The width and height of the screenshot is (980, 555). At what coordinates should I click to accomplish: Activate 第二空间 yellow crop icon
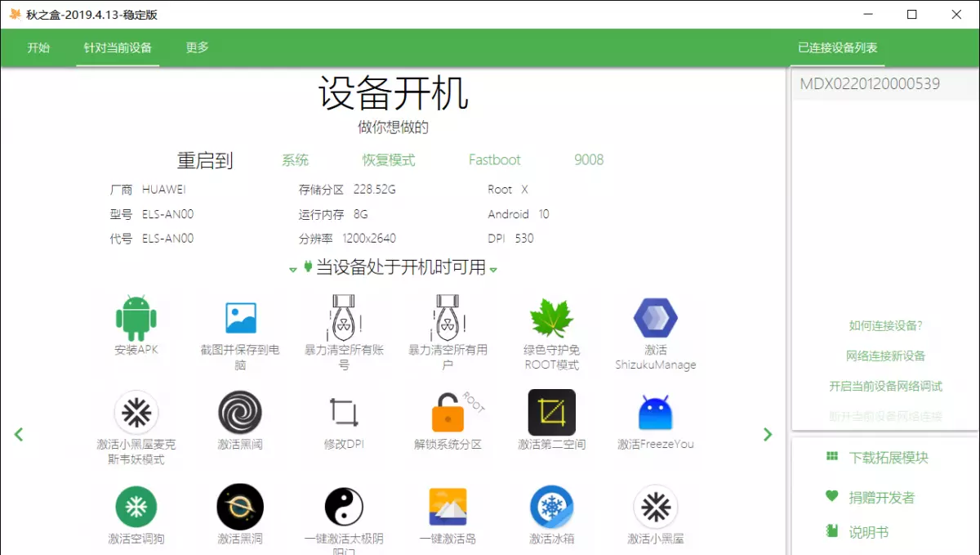(x=551, y=412)
